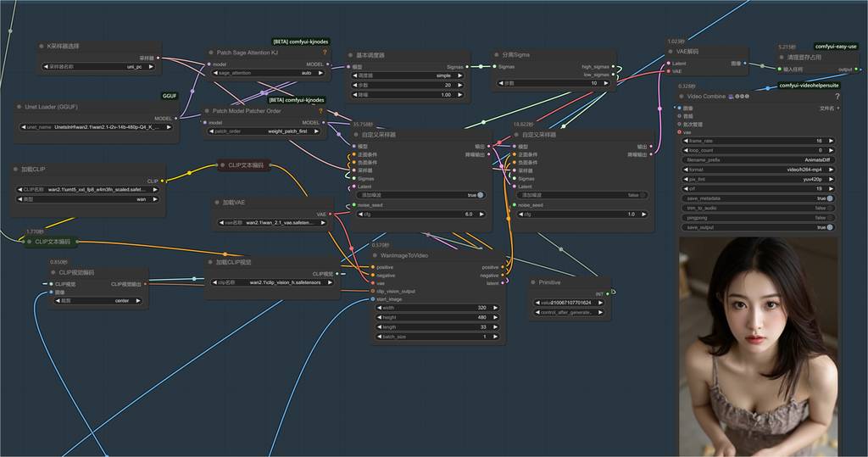Click the WanImageToVideo node collapse dot

(x=376, y=255)
